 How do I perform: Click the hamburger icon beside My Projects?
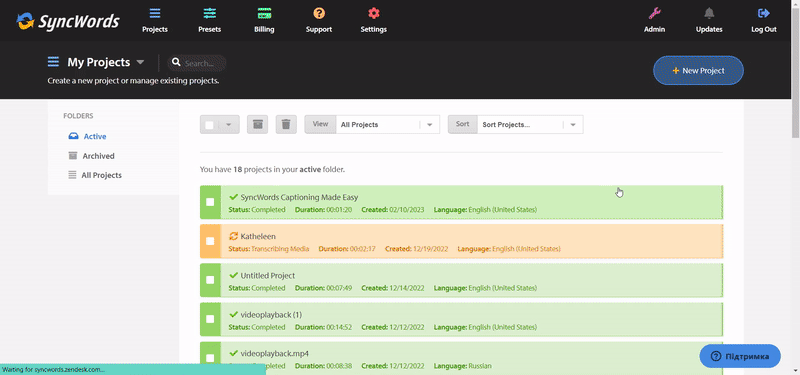coord(54,62)
